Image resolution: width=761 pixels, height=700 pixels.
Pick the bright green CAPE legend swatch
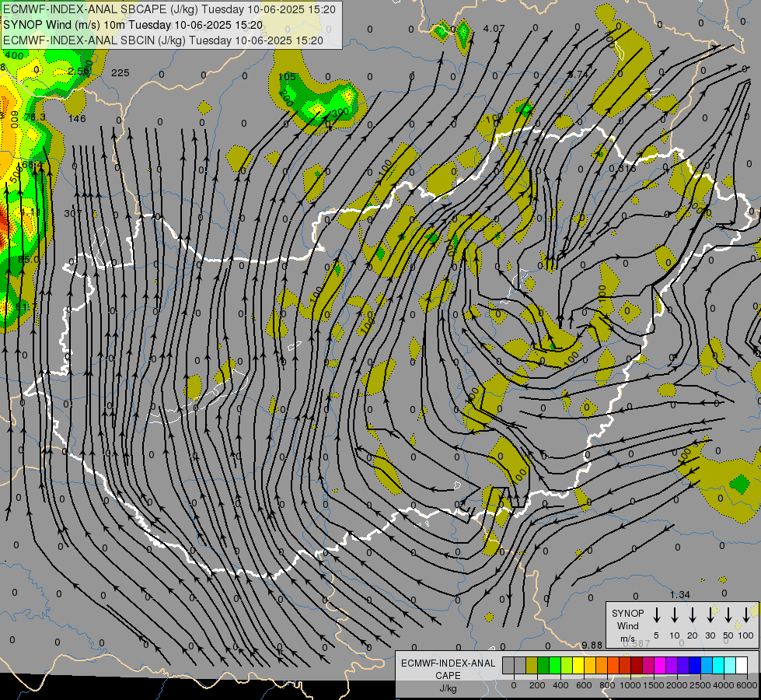pyautogui.click(x=555, y=666)
